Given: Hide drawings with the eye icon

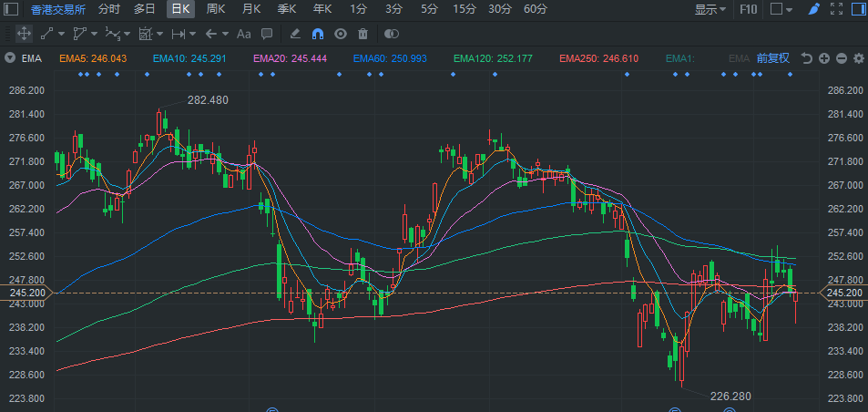Looking at the screenshot, I should tap(341, 34).
